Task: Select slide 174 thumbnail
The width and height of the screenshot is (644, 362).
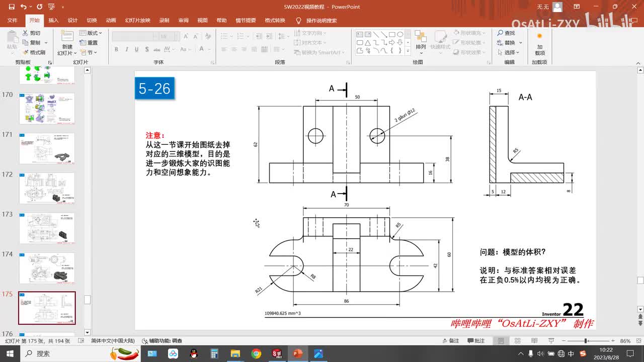Action: (47, 268)
